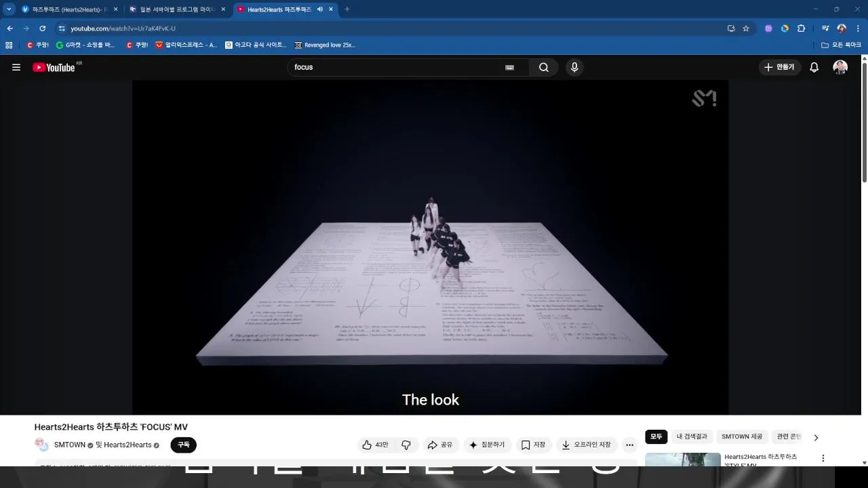Reload the page in Chrome
The image size is (868, 488).
pos(42,28)
